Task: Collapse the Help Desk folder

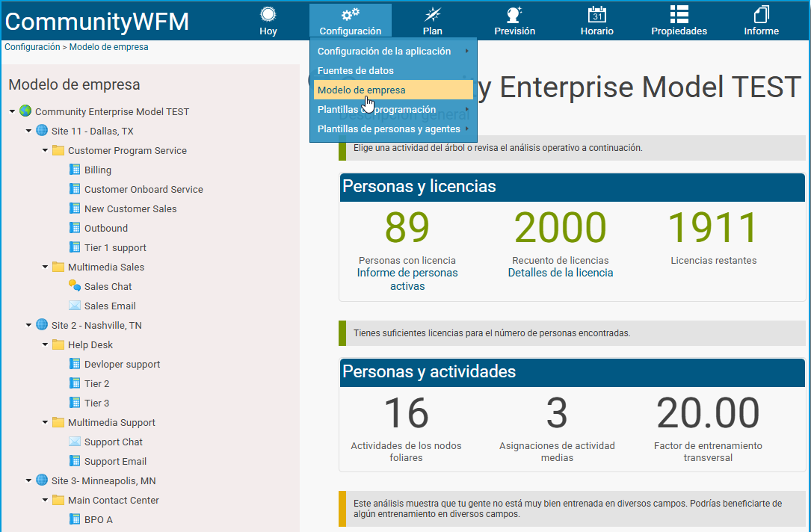Action: [45, 344]
